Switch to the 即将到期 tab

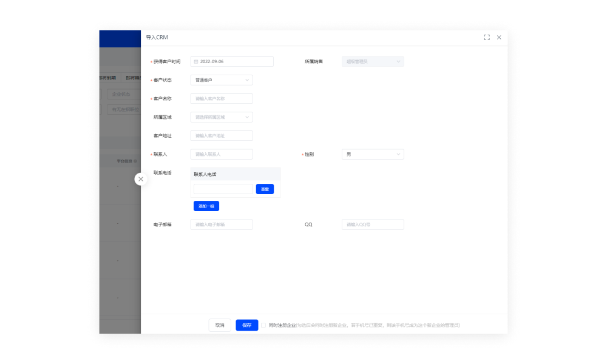point(107,78)
